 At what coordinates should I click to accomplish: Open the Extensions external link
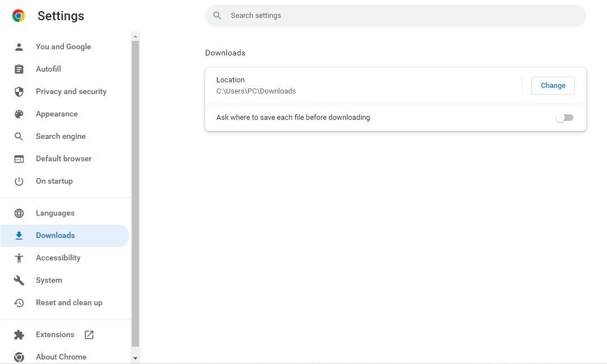89,334
